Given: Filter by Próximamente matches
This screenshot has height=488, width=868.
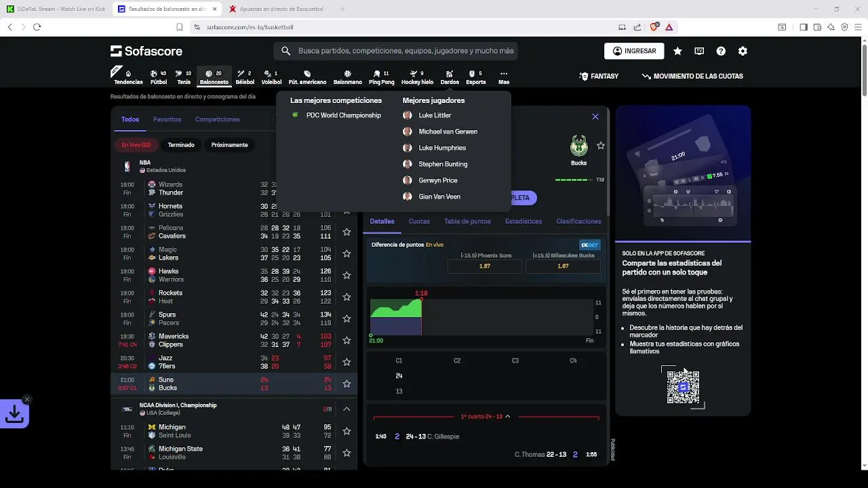Looking at the screenshot, I should [229, 145].
